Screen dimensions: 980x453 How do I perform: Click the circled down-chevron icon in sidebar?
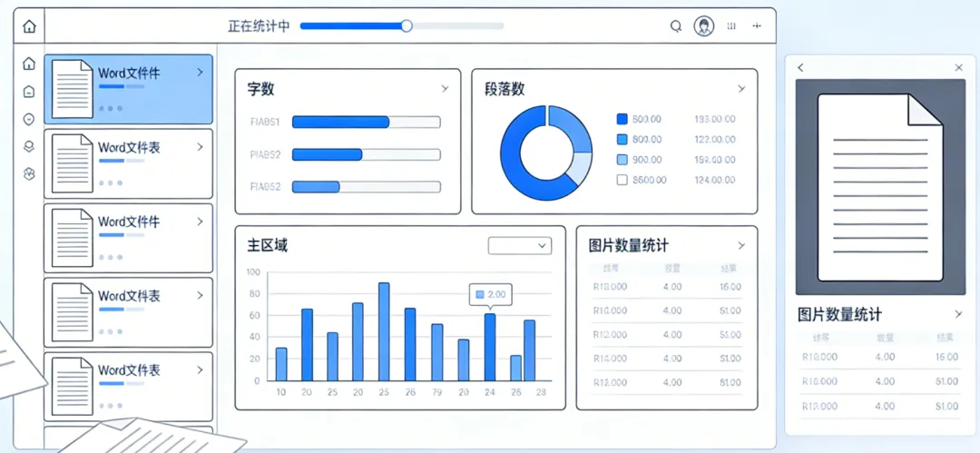[x=29, y=120]
